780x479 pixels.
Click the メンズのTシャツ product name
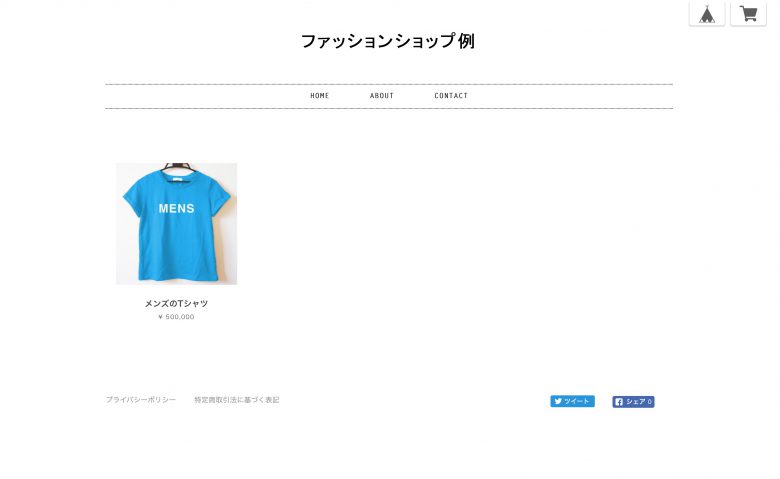(176, 303)
